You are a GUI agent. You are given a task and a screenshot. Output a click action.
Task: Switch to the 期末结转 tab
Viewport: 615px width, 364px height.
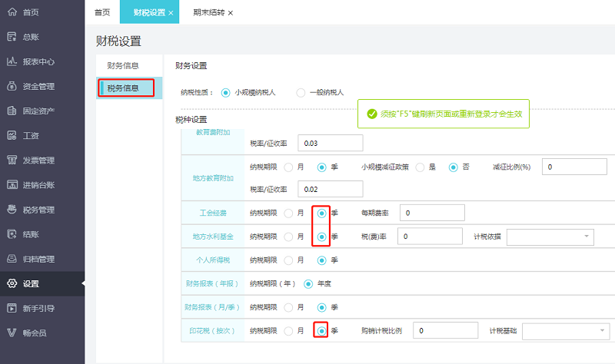pos(208,12)
